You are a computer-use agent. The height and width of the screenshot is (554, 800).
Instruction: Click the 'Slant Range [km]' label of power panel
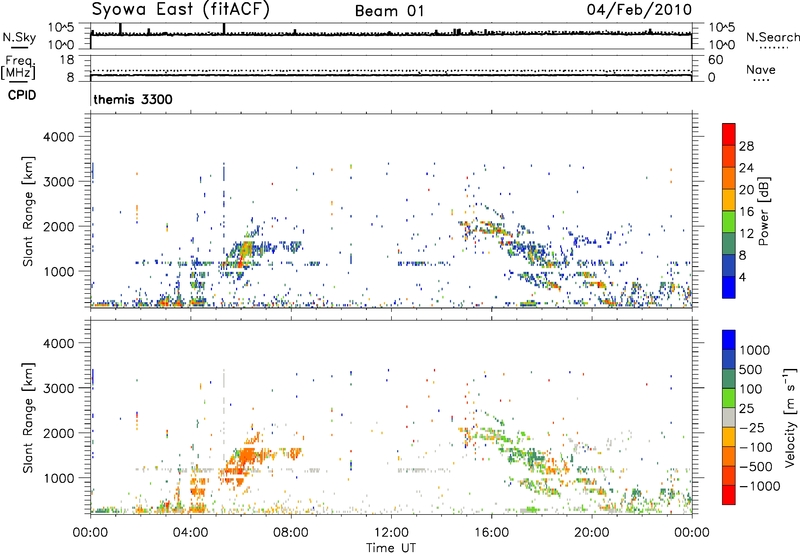click(28, 211)
